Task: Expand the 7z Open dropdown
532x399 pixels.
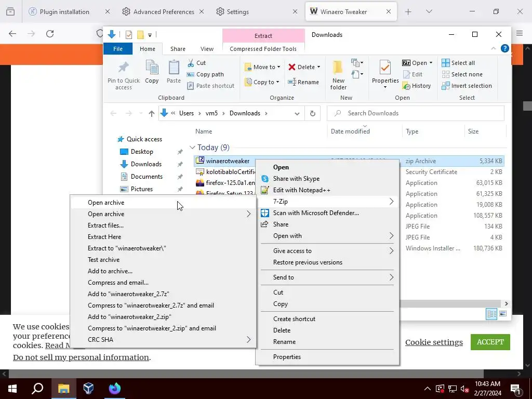Action: pyautogui.click(x=431, y=63)
